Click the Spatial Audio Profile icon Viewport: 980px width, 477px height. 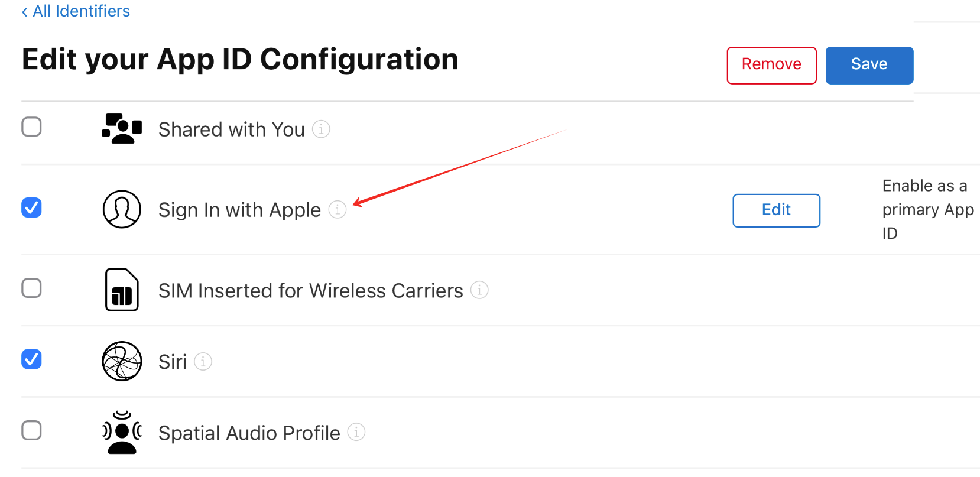click(x=122, y=433)
